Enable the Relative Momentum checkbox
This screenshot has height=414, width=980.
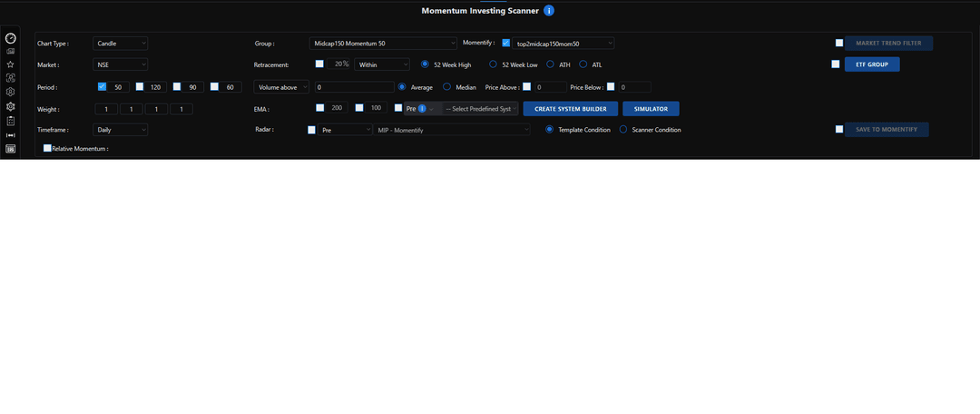pos(47,148)
